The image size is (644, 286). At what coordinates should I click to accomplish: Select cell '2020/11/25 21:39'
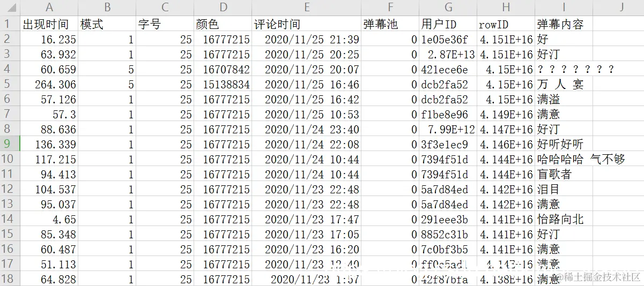307,39
